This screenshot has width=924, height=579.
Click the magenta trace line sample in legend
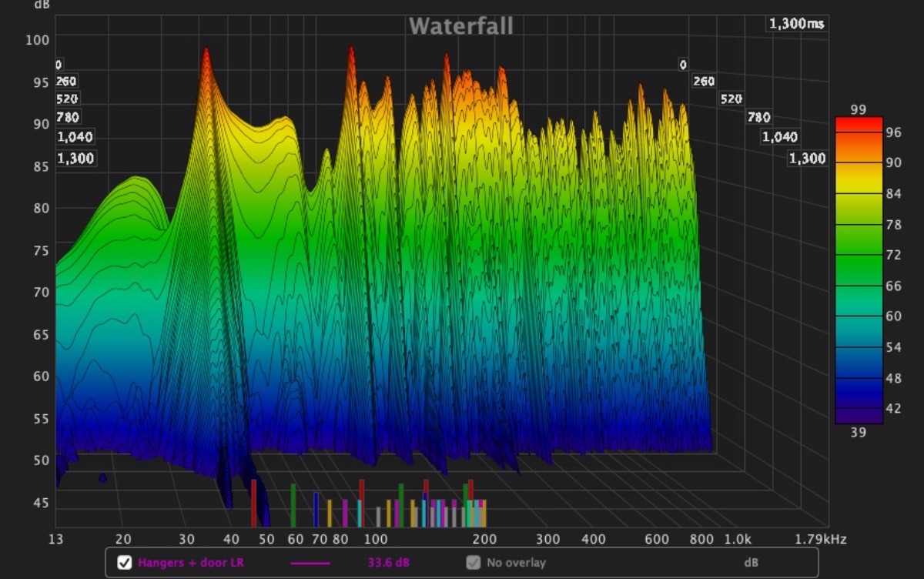(x=310, y=563)
